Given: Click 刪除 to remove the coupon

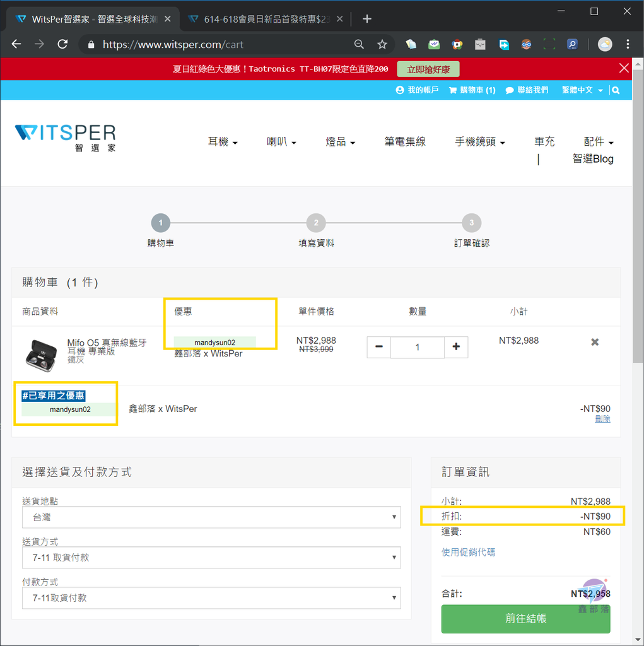Looking at the screenshot, I should [602, 419].
